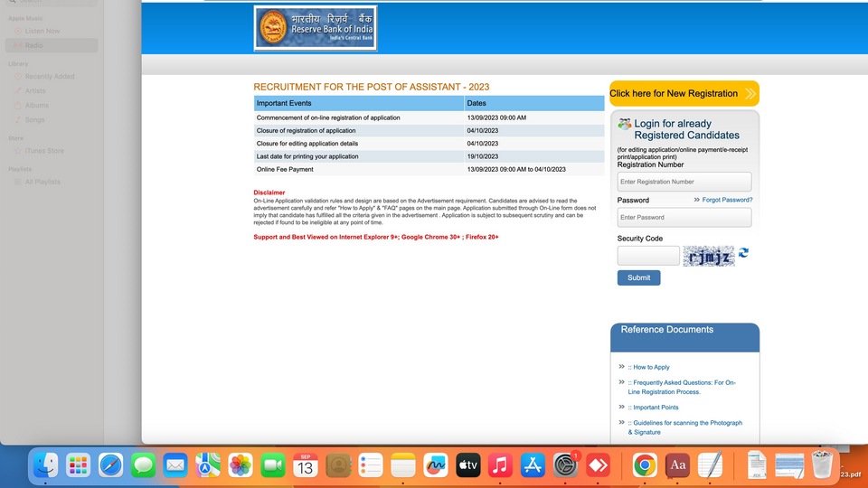Open the screenshot file in the Dock
This screenshot has height=488, width=868.
pyautogui.click(x=789, y=465)
